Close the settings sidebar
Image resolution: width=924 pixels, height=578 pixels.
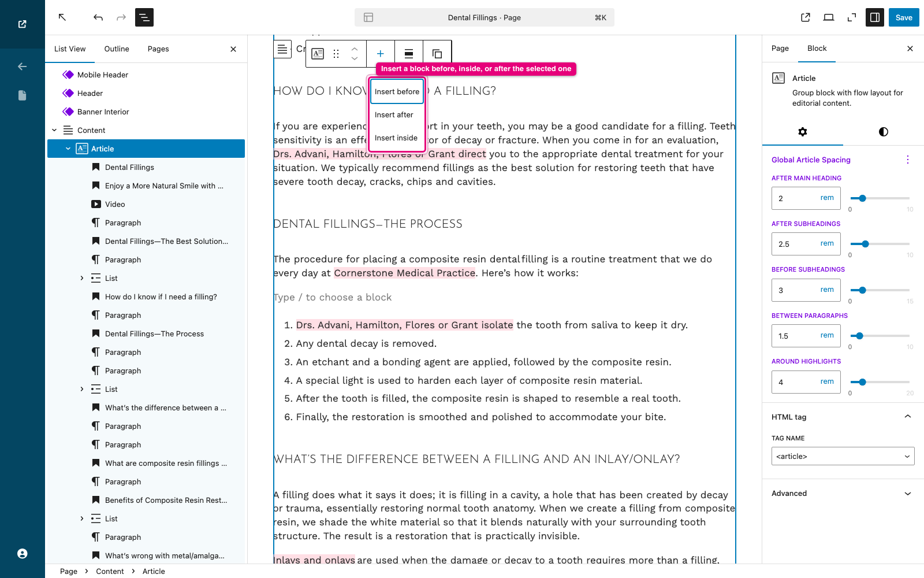(910, 49)
